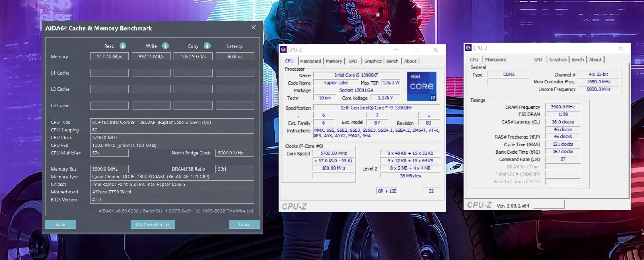The image size is (644, 260).
Task: Click the BIOS Version value 4.10
Action: 172,200
